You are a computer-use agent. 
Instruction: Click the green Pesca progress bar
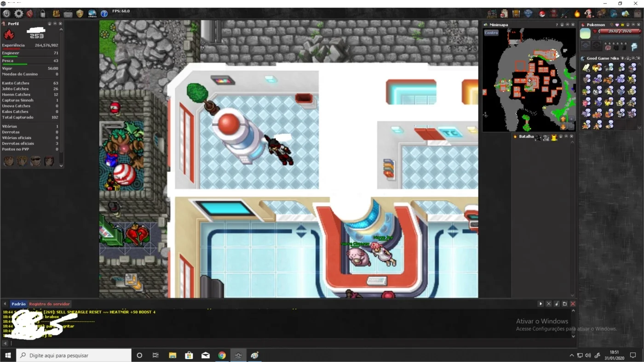pyautogui.click(x=15, y=64)
